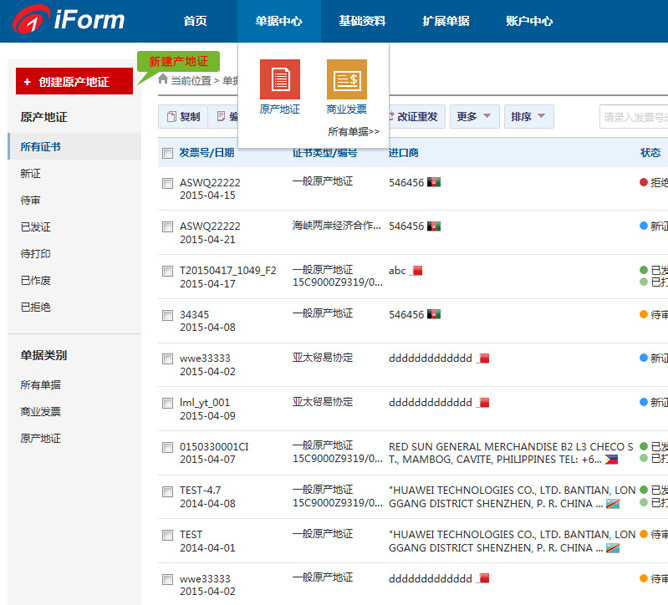This screenshot has width=668, height=605.
Task: Click the invoice number search field
Action: (634, 118)
